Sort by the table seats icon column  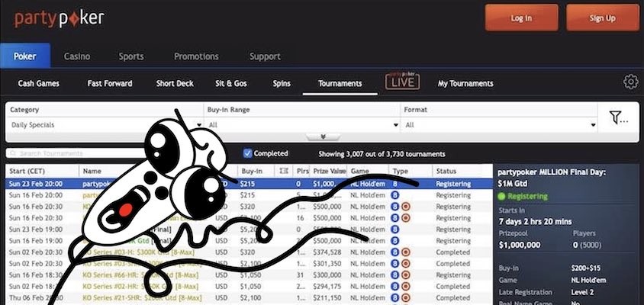pos(283,171)
